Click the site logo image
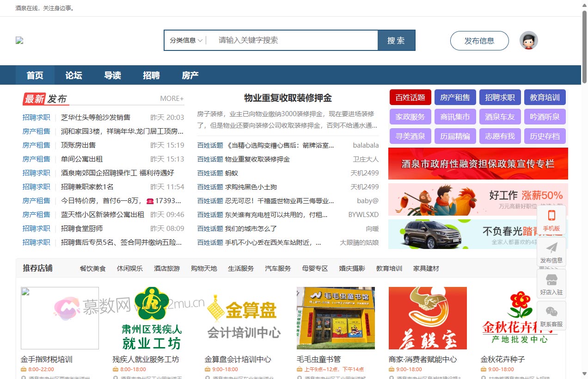Screen dimensions: 588x379 [x=19, y=41]
